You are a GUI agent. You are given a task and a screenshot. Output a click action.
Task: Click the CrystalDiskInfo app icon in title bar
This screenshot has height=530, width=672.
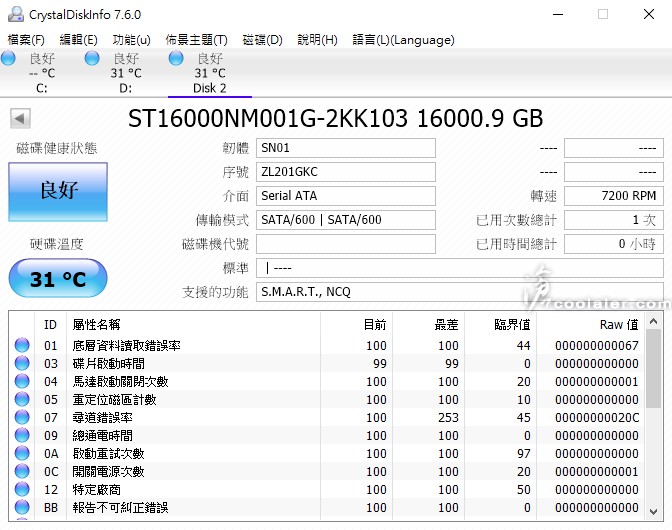pyautogui.click(x=15, y=14)
